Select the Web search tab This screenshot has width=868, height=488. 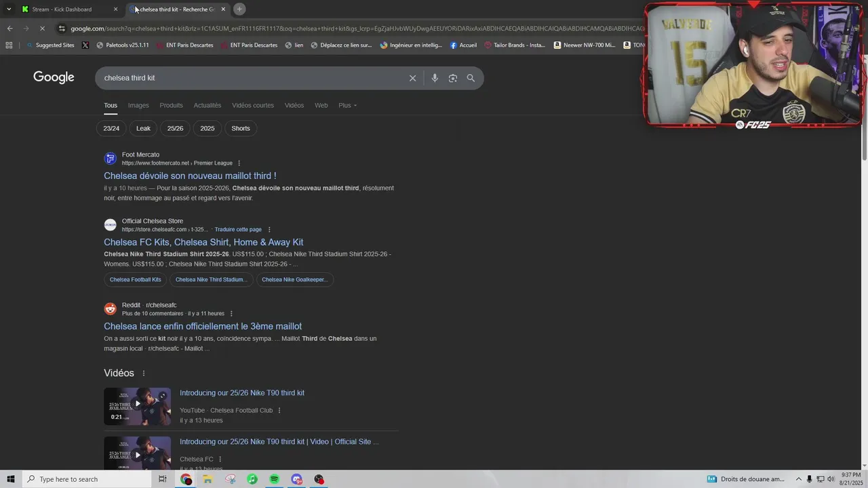(x=321, y=105)
